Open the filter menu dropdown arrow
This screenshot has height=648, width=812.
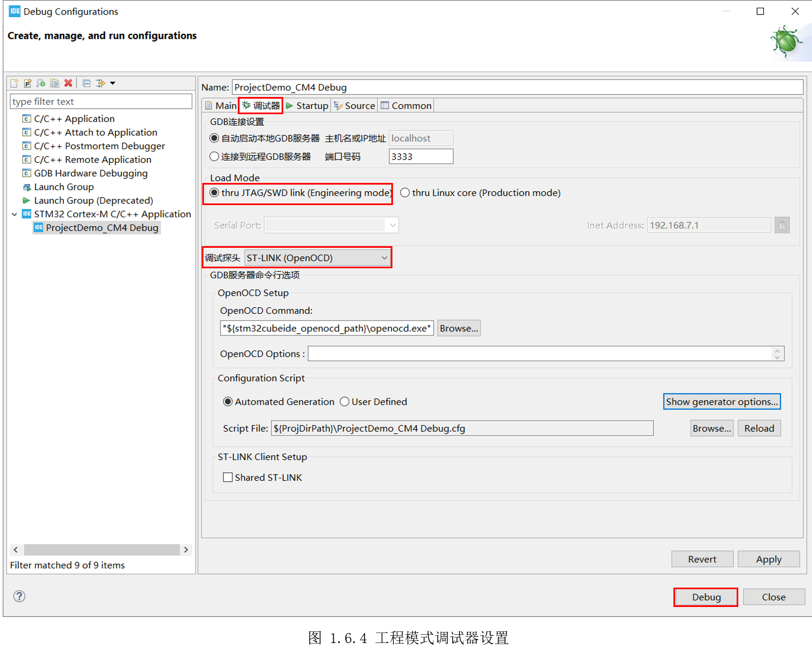(113, 83)
